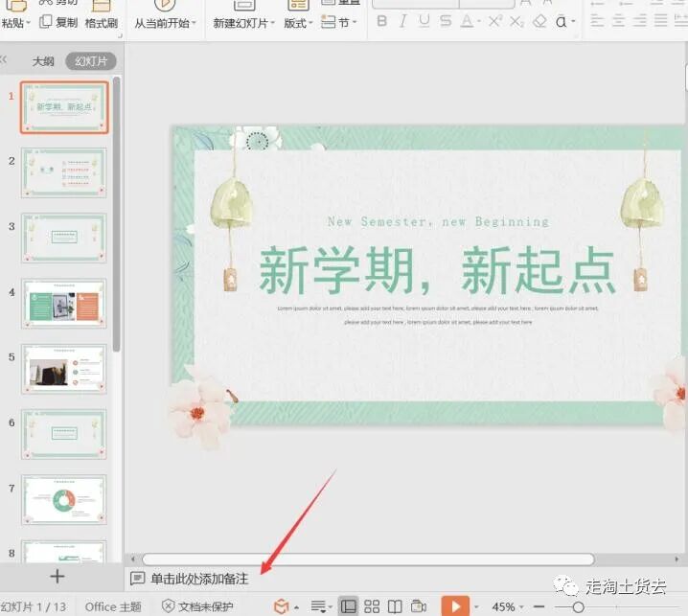Click the align left paragraph icon
The width and height of the screenshot is (688, 616).
coord(597,20)
